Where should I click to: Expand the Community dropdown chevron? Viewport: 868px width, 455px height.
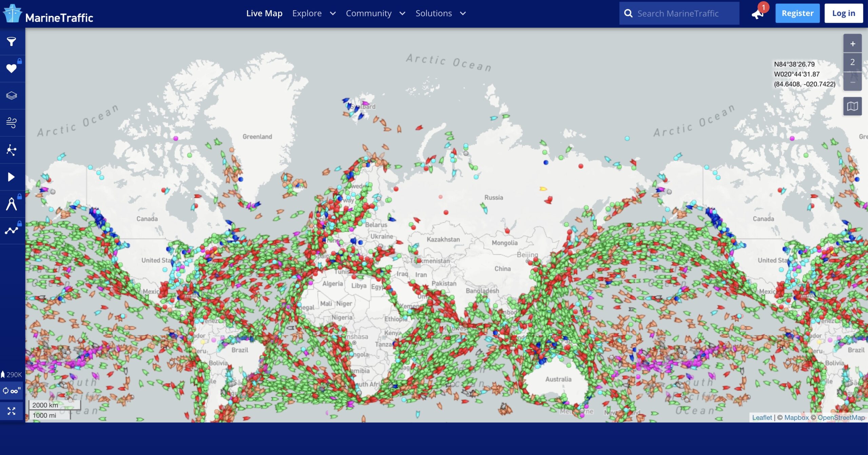pos(402,14)
